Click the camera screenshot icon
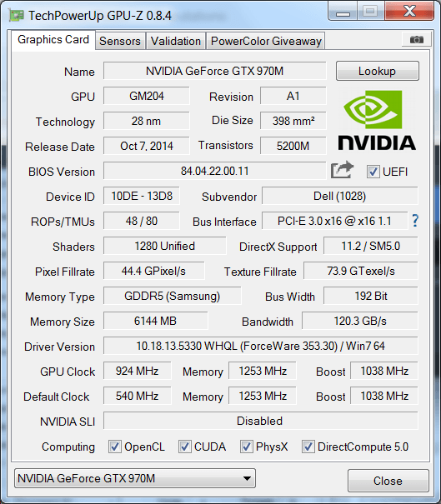This screenshot has height=504, width=441. coord(417,39)
